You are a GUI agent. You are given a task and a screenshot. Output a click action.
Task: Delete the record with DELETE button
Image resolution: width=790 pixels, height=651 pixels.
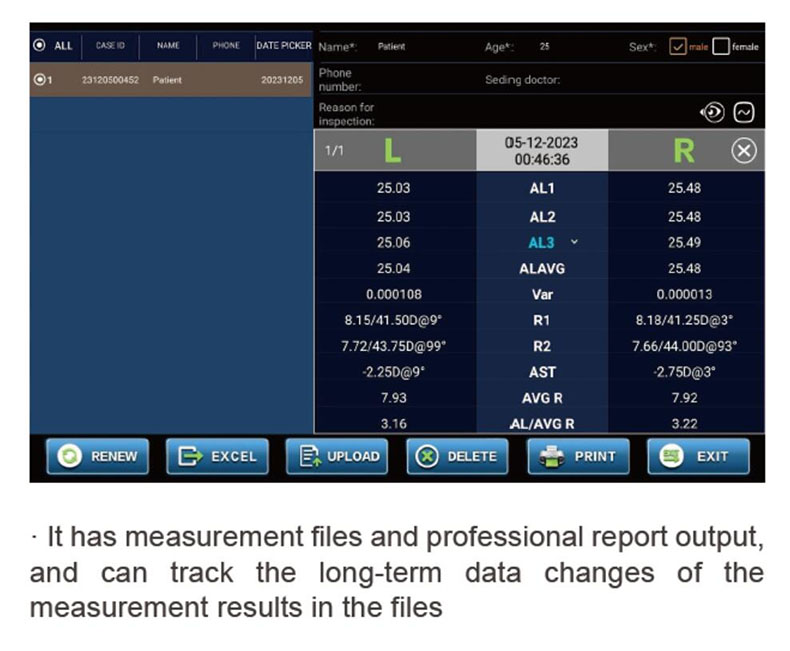(457, 456)
